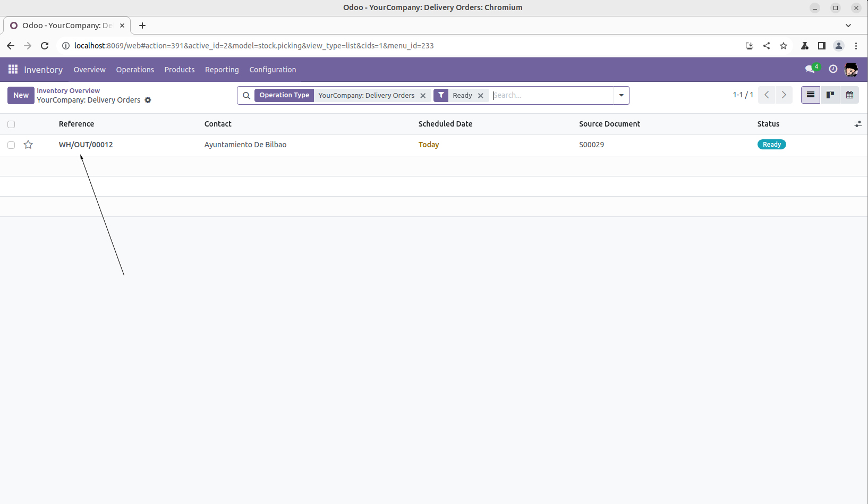Tick the select-all checkbox in header
The image size is (868, 504).
pos(11,124)
